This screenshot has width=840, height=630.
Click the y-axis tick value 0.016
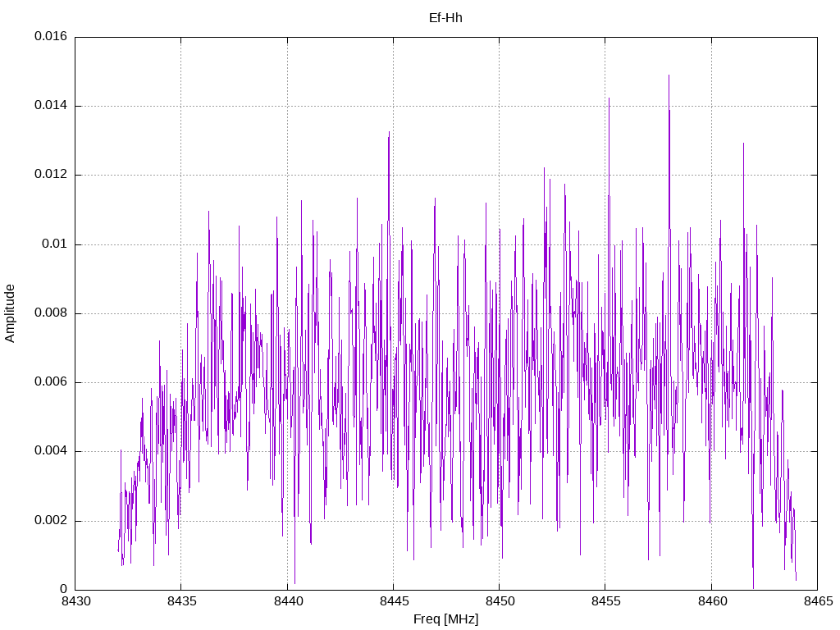[51, 36]
